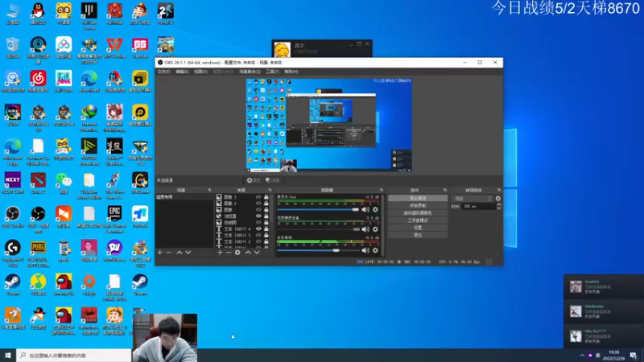644x362 pixels.
Task: Click the streaming button above 开始录制
Action: 418,198
